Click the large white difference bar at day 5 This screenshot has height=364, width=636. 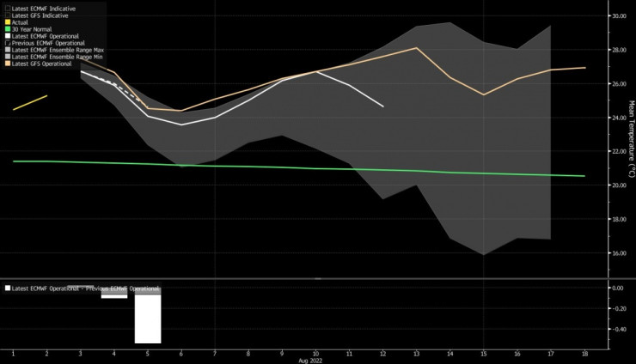point(148,318)
